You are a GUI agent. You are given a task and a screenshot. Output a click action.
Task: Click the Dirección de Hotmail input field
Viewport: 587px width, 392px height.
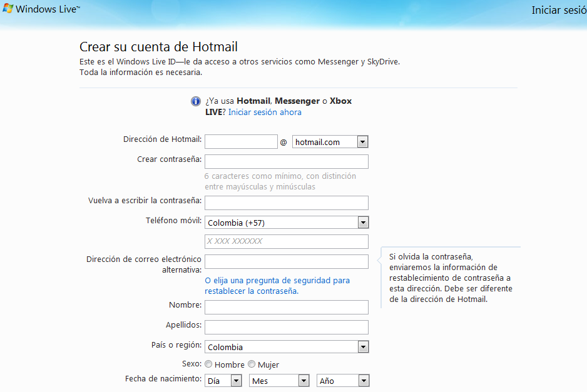(241, 141)
